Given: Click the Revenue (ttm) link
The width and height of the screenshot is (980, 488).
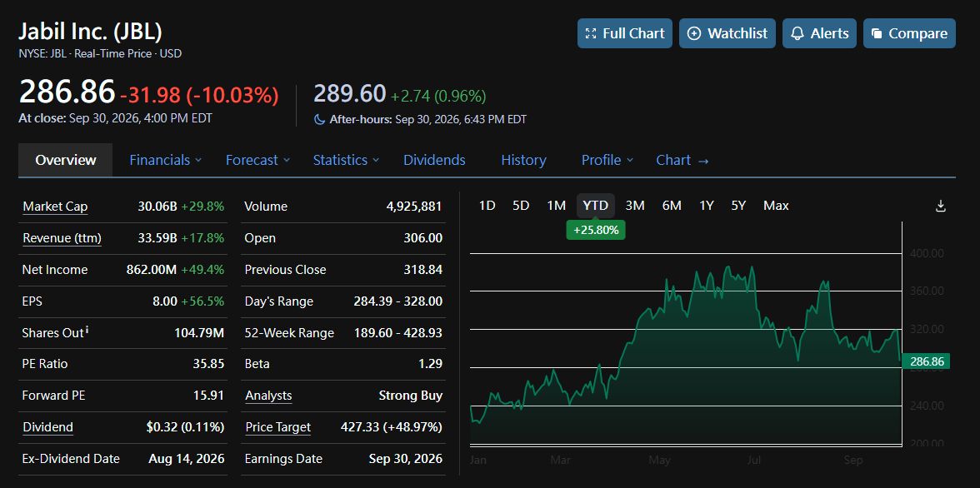Looking at the screenshot, I should coord(62,238).
